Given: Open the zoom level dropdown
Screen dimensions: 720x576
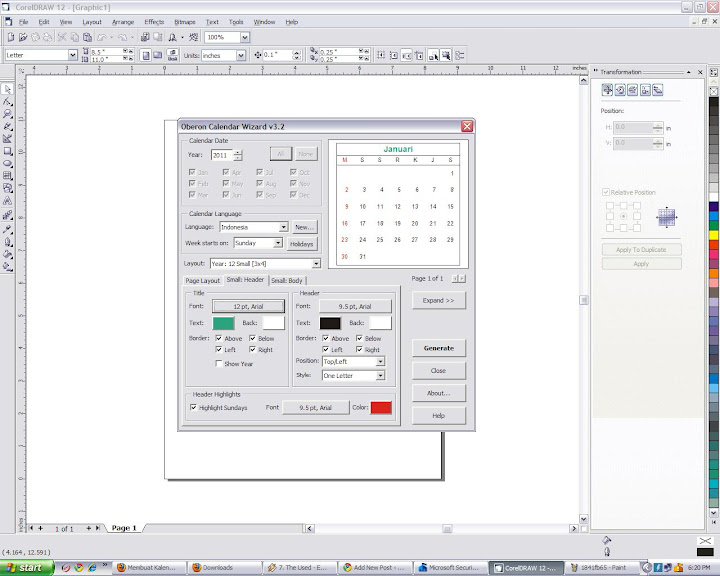Looking at the screenshot, I should [245, 37].
